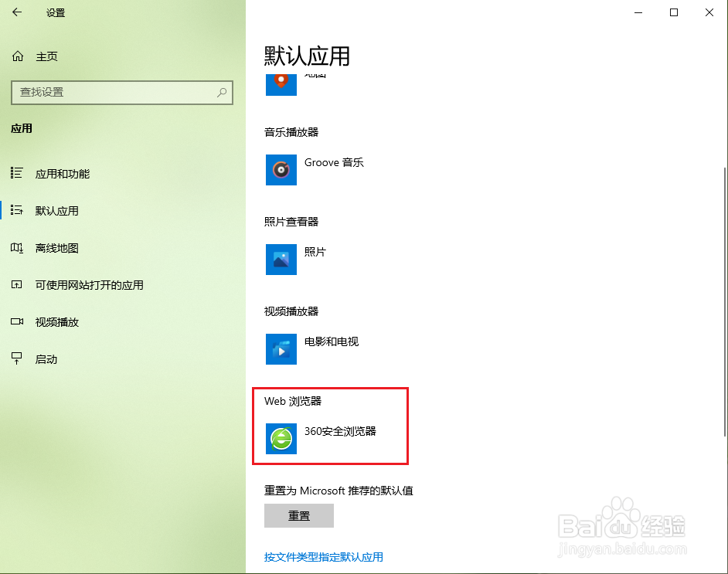Click inside the 查找设置 search box
Viewport: 728px width, 574px height.
[x=116, y=93]
